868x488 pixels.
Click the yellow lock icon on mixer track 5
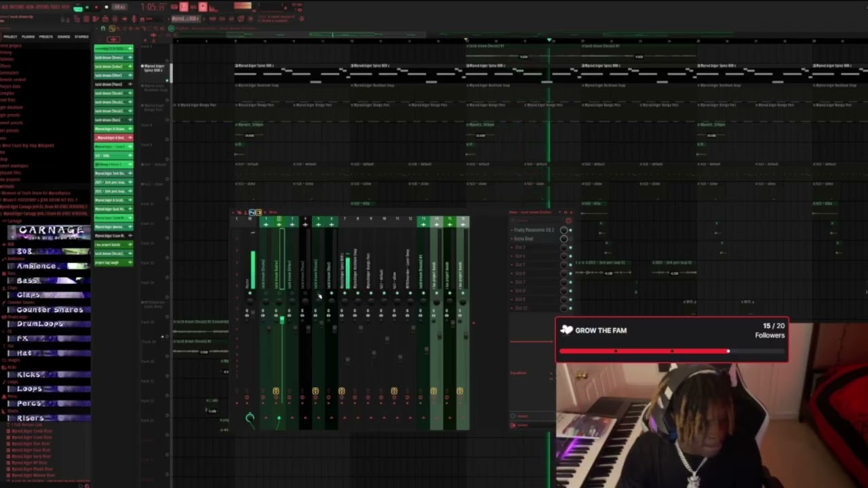[x=315, y=391]
